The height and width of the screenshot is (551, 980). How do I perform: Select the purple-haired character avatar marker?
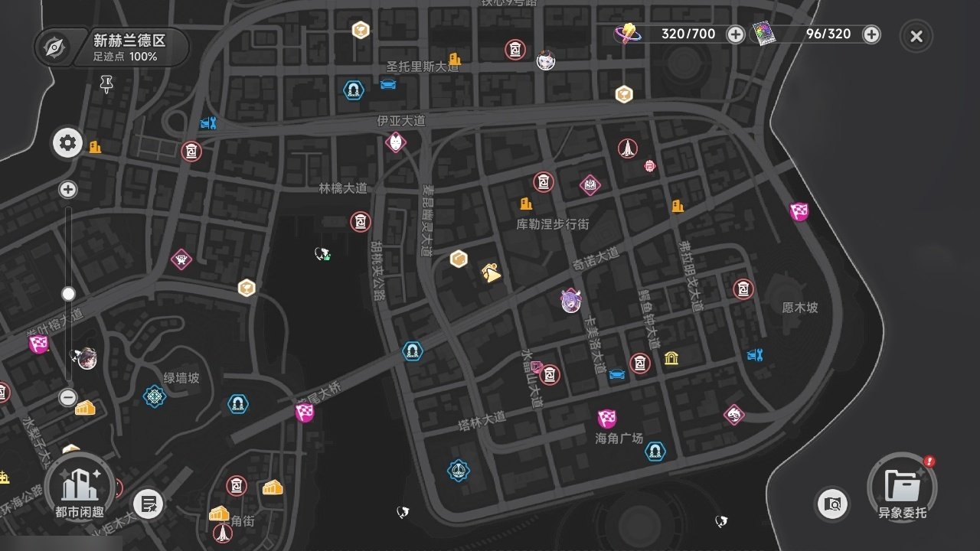point(571,301)
